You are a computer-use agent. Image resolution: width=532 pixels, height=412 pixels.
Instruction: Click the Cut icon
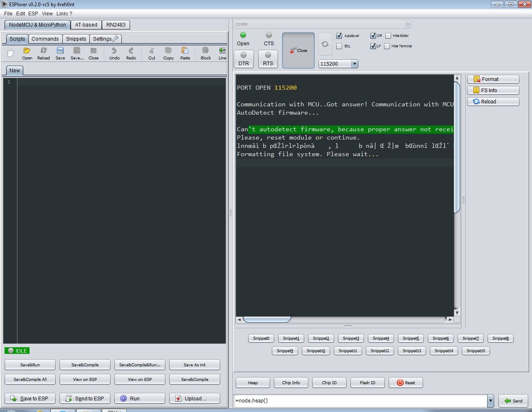pyautogui.click(x=151, y=53)
